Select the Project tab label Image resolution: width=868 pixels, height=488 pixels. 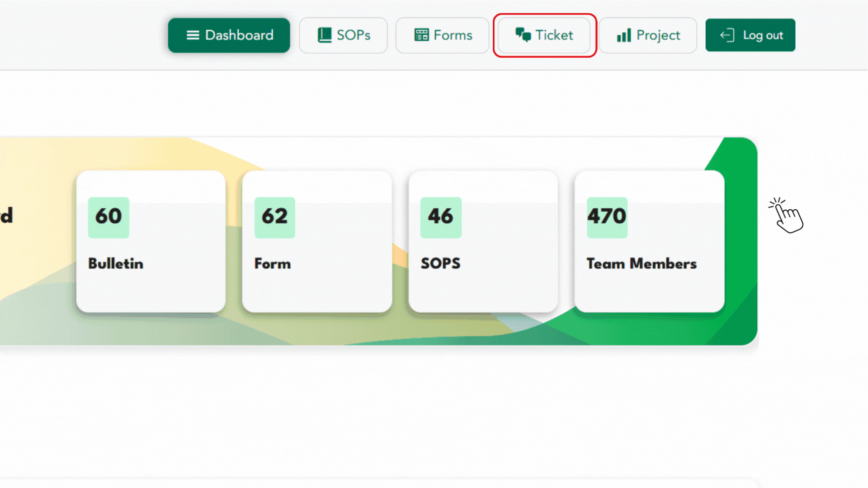click(658, 35)
